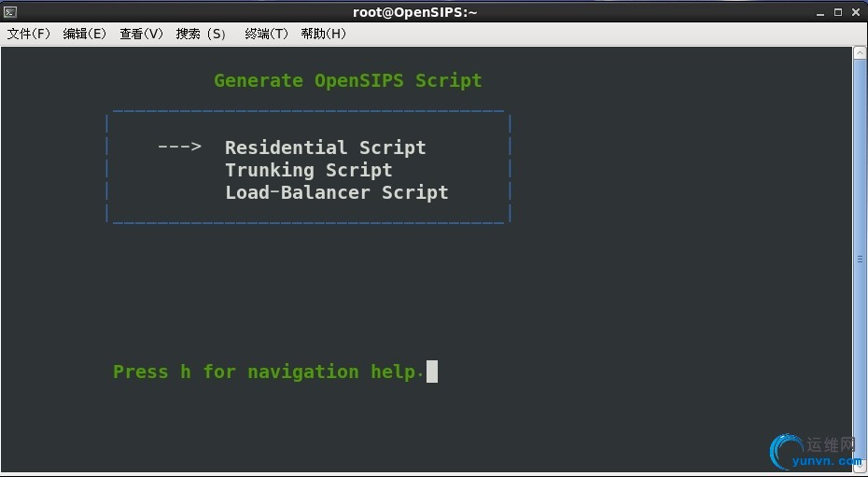
Task: Click the terminal window icon in title bar
Action: tap(10, 11)
